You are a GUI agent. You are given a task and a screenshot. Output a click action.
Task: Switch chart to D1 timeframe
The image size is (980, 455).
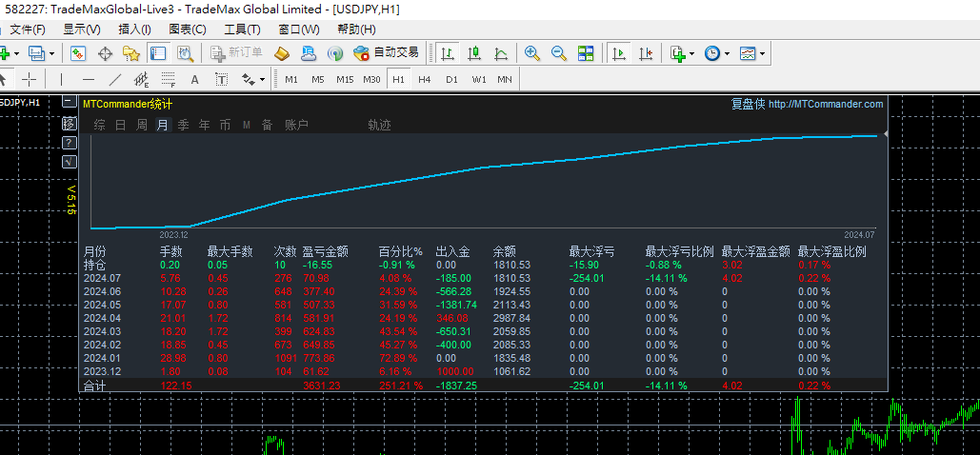coord(451,79)
